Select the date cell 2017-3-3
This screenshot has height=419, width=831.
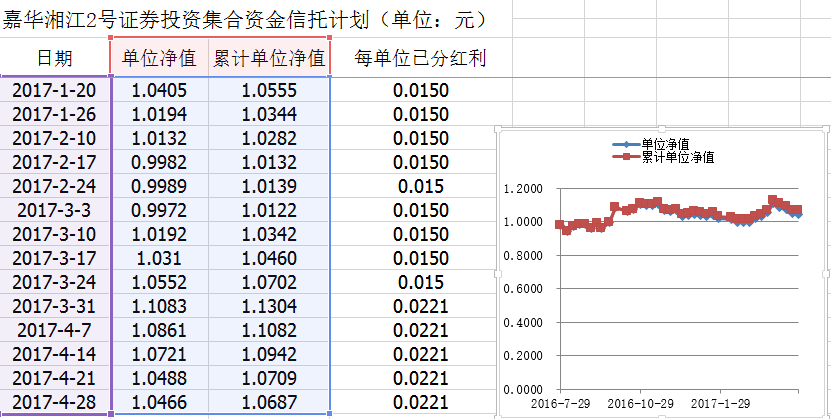(x=55, y=210)
